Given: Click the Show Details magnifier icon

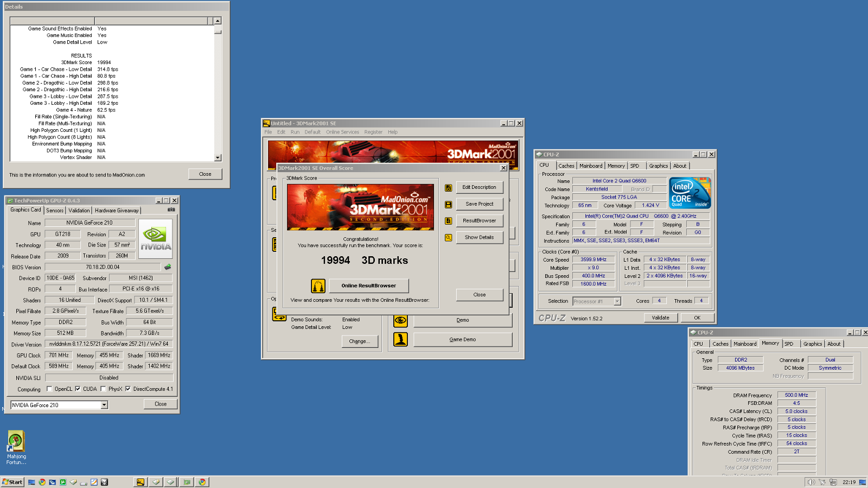Looking at the screenshot, I should coord(449,238).
